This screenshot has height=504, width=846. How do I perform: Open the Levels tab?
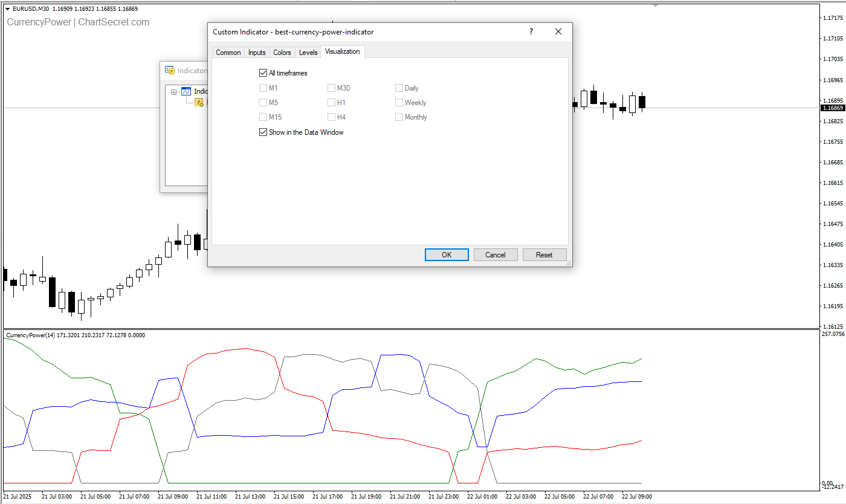click(x=308, y=53)
